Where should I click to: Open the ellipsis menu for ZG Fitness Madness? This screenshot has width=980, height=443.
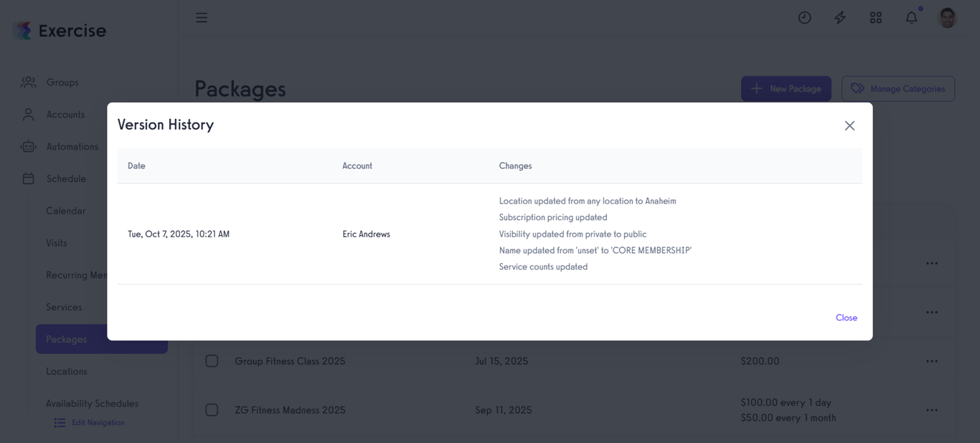[931, 409]
